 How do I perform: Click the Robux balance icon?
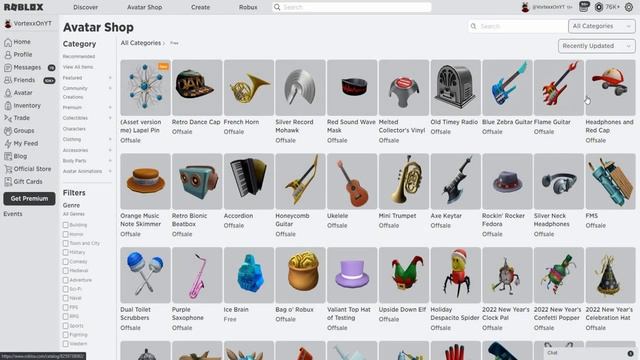tap(598, 7)
